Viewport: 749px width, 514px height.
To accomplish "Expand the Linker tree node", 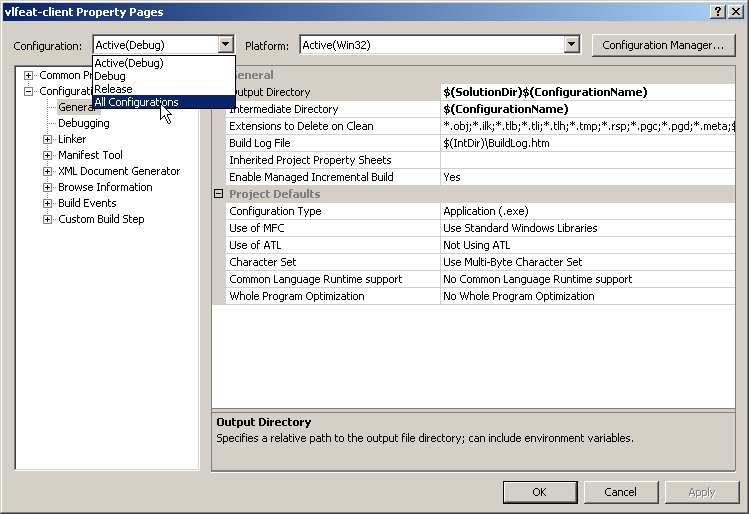I will (48, 140).
